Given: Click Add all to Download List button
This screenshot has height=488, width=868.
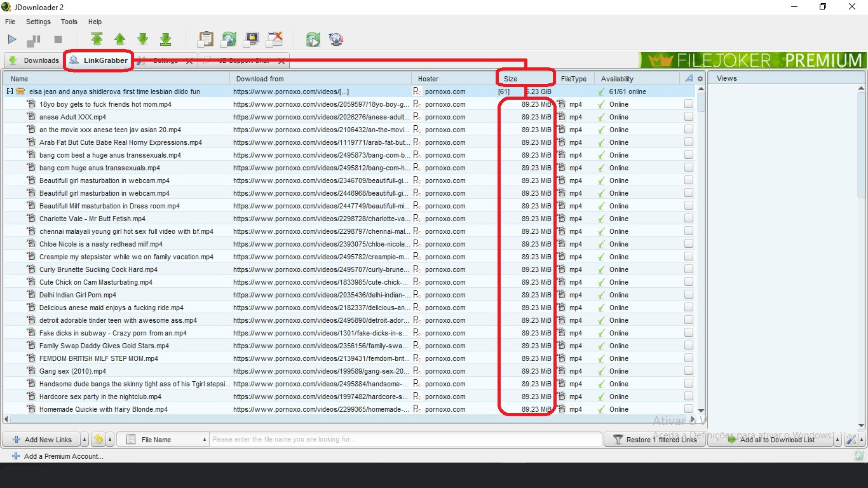Looking at the screenshot, I should [x=770, y=439].
